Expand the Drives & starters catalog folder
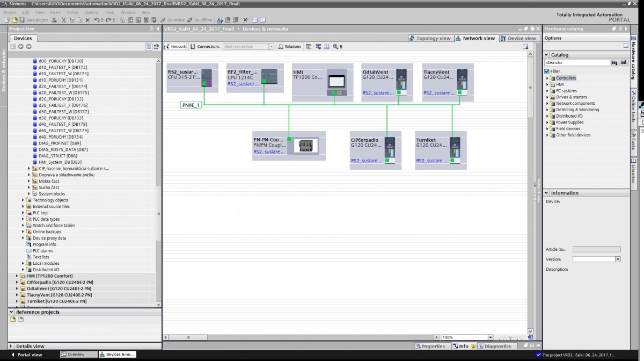 pos(547,97)
